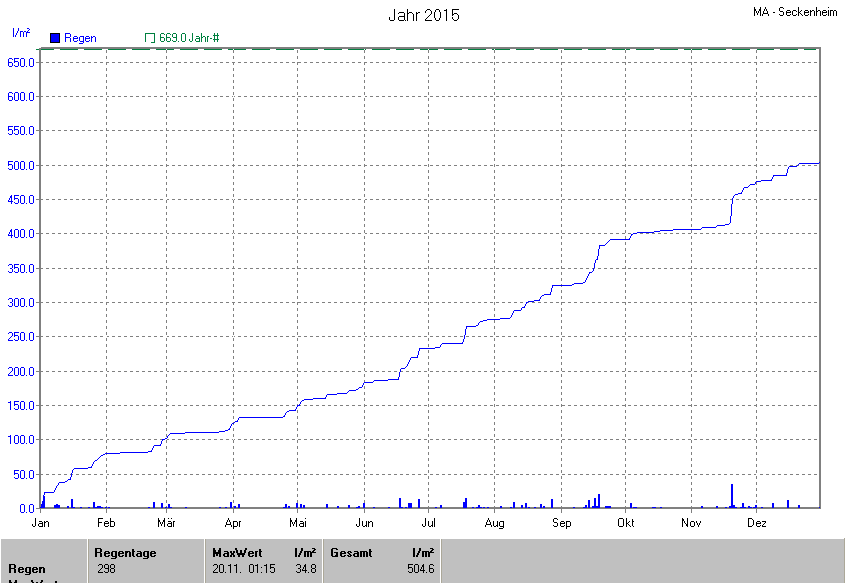Click the 298 Regentage value cell
Viewport: 845px width, 583px height.
pyautogui.click(x=106, y=569)
